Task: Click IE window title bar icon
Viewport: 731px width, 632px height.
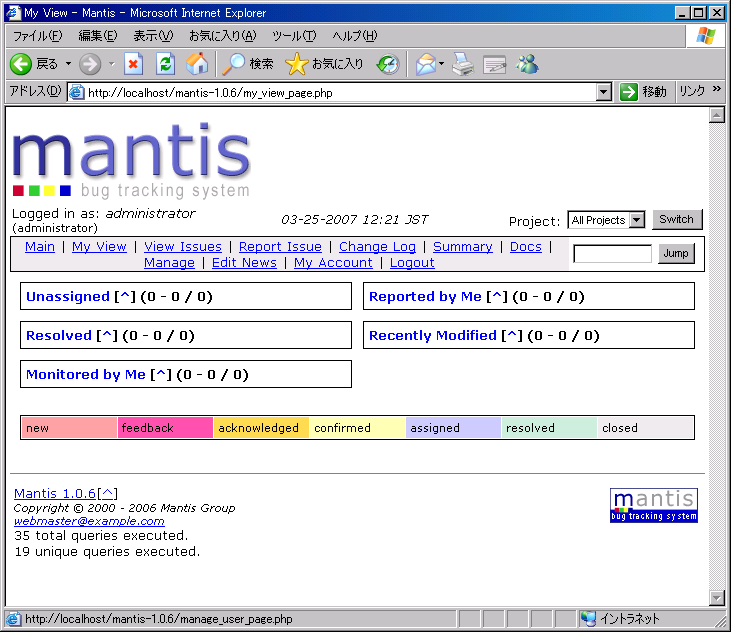Action: point(13,13)
